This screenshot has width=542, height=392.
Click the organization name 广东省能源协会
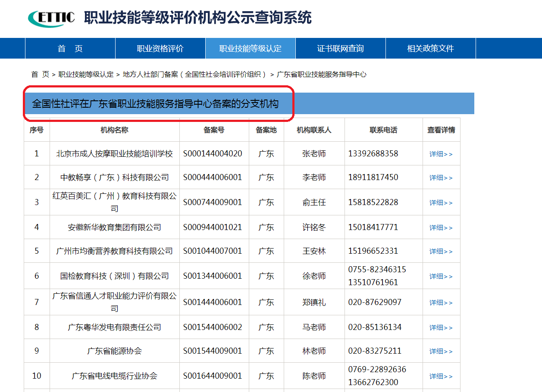[115, 351]
